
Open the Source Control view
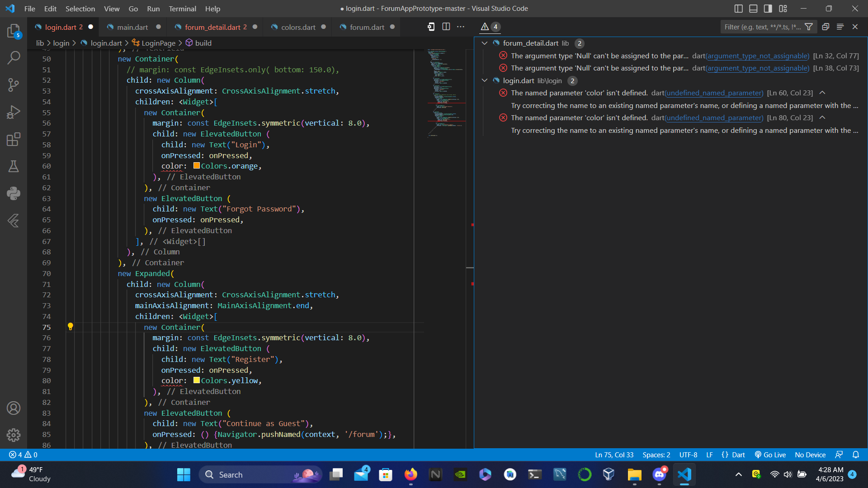[x=14, y=85]
